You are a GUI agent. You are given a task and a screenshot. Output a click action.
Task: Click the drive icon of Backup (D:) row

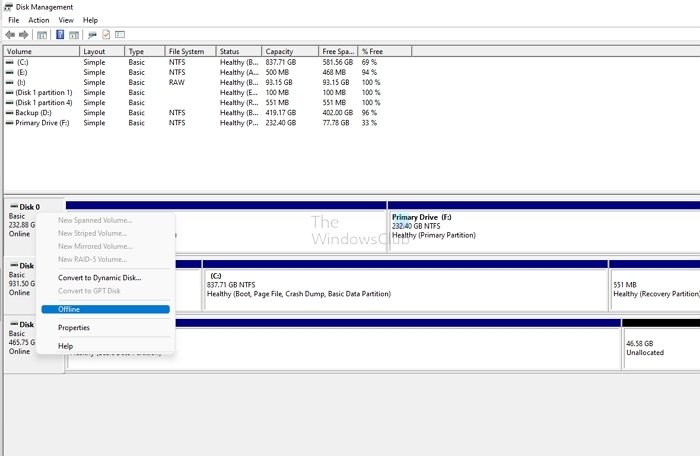click(x=9, y=113)
